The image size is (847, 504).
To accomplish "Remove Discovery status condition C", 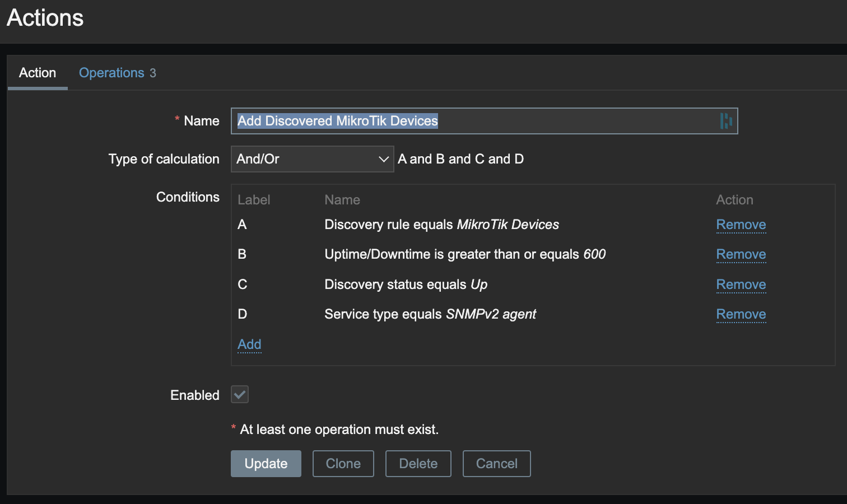I will point(741,284).
